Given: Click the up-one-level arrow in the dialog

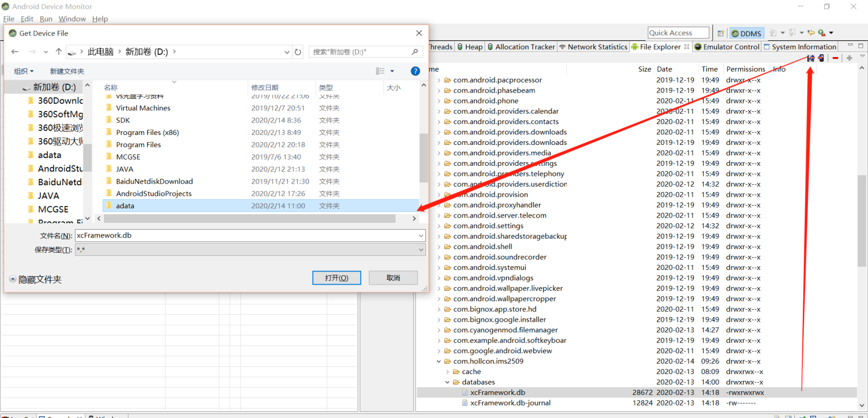Looking at the screenshot, I should (59, 52).
